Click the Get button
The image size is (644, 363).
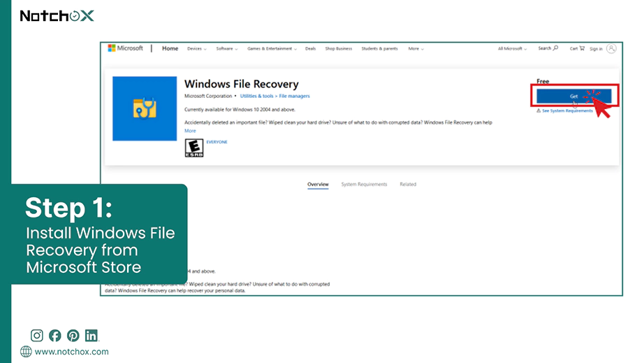coord(573,97)
